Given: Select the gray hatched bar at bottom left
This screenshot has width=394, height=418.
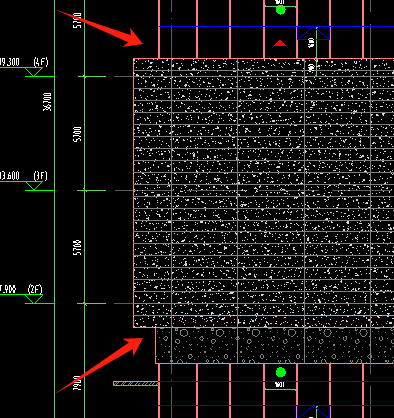Looking at the screenshot, I should 136,384.
